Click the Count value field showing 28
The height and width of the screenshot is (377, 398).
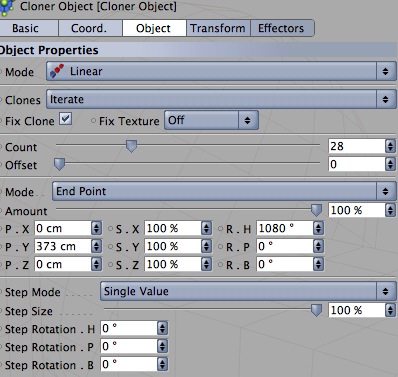pos(357,146)
